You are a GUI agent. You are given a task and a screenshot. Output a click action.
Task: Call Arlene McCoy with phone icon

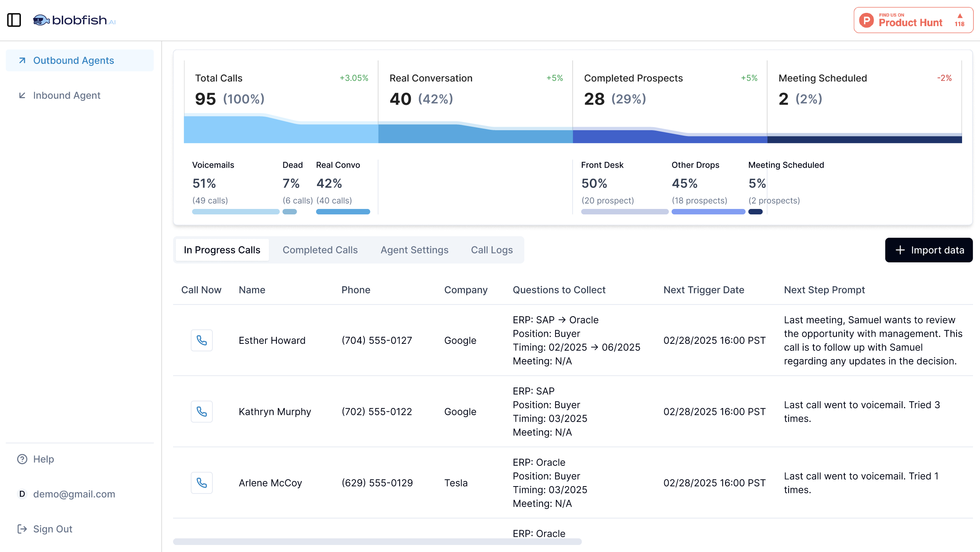(202, 483)
